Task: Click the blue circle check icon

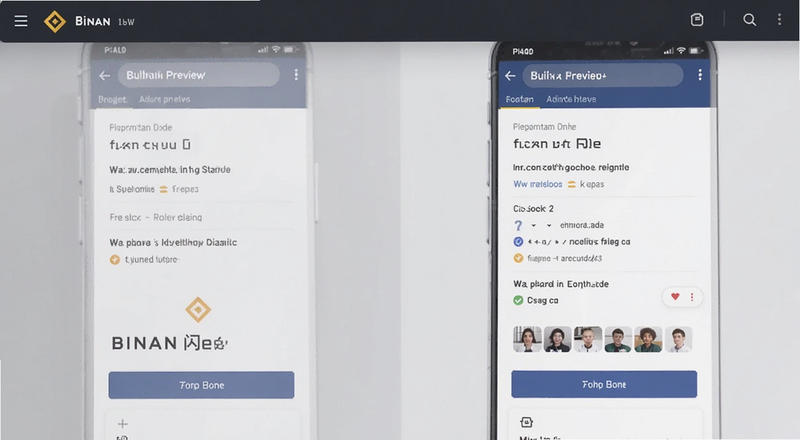Action: [x=518, y=241]
